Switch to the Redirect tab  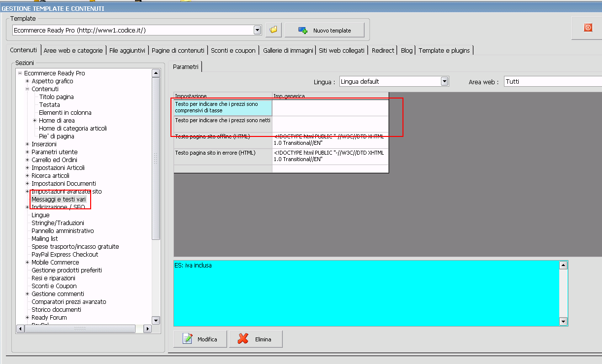click(383, 50)
